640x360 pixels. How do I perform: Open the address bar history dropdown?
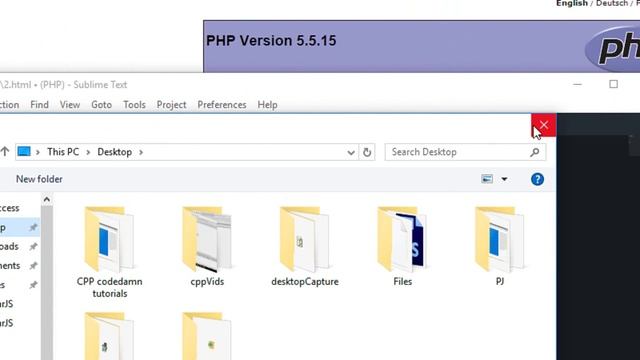pyautogui.click(x=351, y=153)
